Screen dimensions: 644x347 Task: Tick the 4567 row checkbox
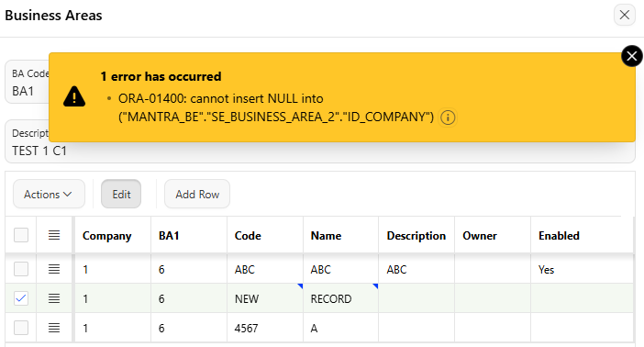pos(21,328)
